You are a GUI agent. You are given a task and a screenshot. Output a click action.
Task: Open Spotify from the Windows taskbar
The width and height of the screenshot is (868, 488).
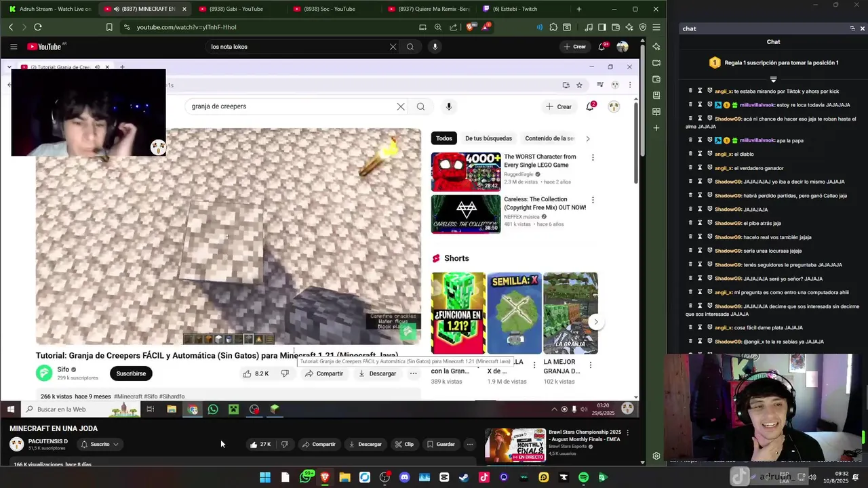click(x=583, y=478)
